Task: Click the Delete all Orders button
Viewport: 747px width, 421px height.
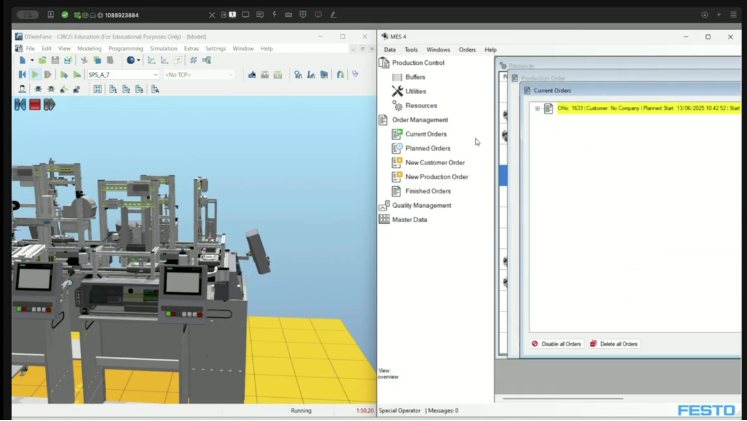Action: pos(614,344)
